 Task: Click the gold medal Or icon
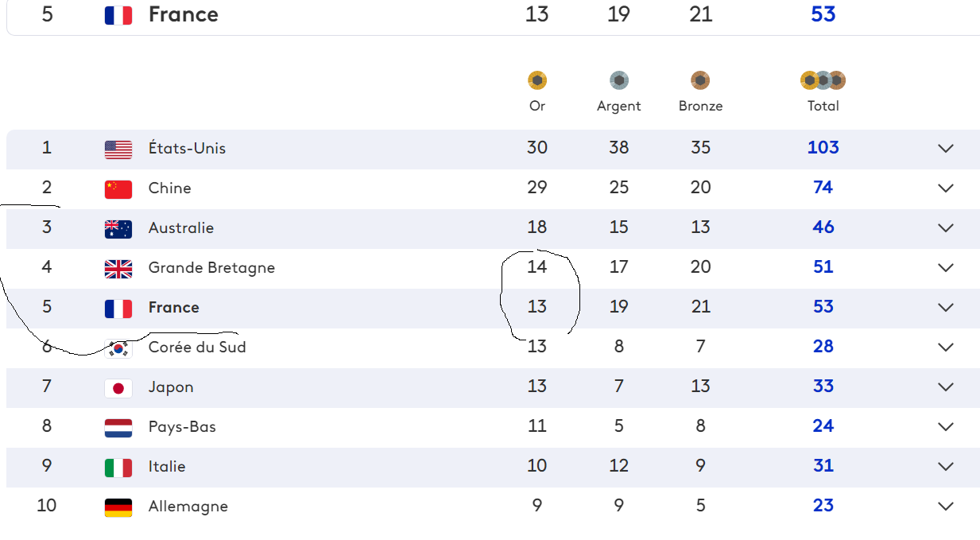(537, 80)
